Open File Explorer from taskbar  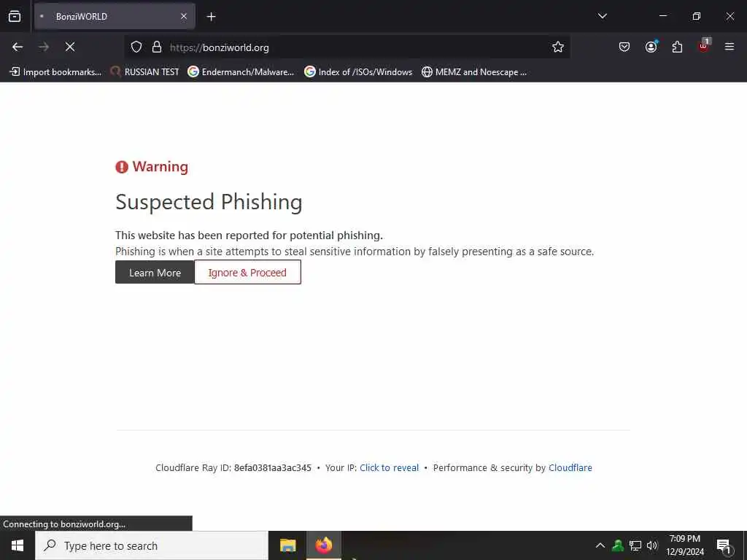click(287, 545)
